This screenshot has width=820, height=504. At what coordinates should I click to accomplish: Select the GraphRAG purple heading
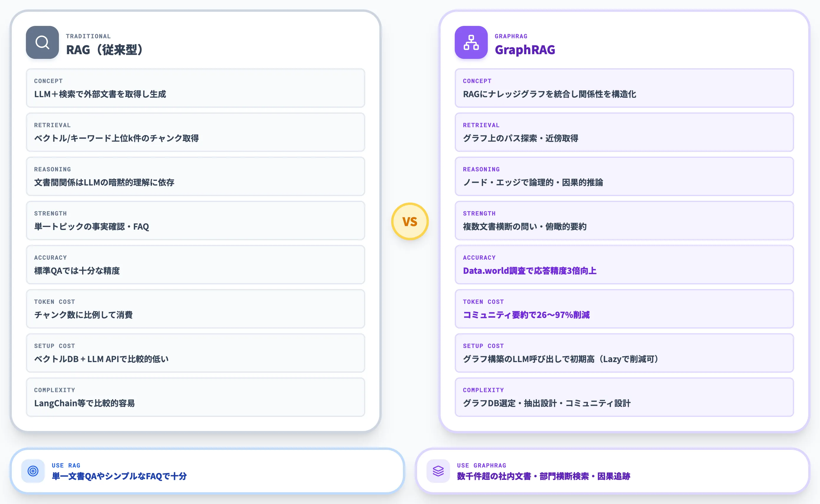(x=525, y=50)
